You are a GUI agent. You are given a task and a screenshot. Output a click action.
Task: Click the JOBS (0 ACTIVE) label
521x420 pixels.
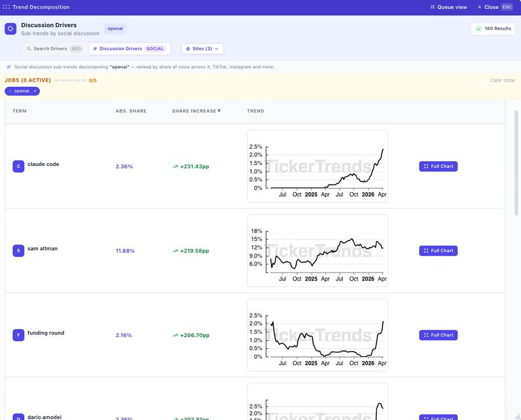coord(28,80)
